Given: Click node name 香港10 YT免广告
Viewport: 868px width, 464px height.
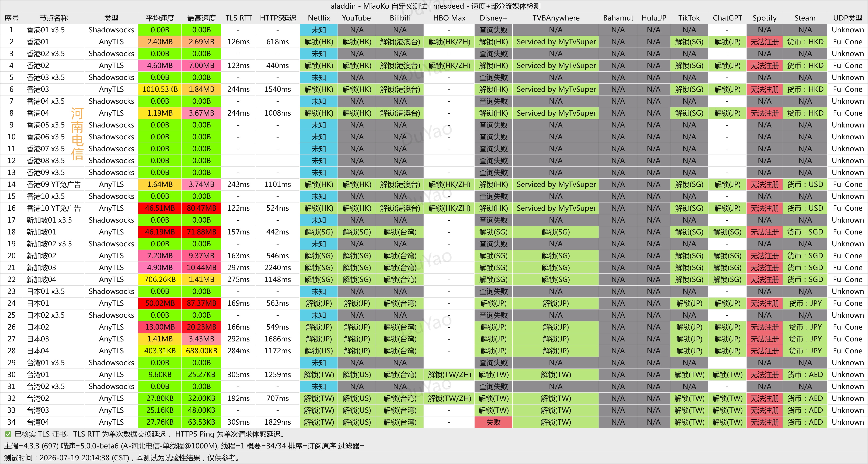Looking at the screenshot, I should (54, 208).
